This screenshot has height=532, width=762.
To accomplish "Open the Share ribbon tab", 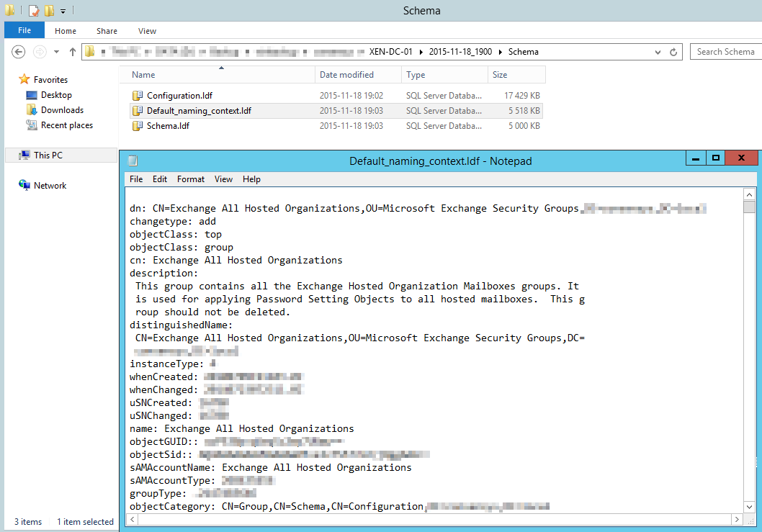I will point(107,31).
